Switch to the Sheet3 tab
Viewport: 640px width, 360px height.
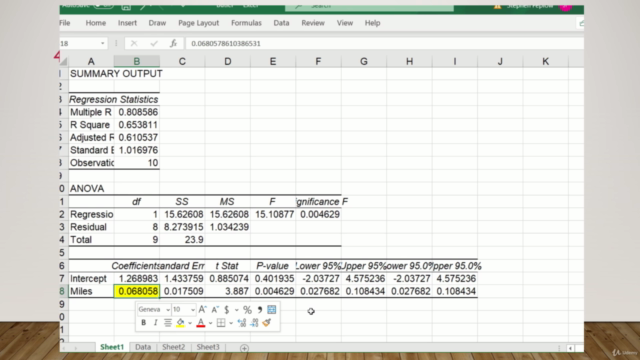tap(208, 347)
